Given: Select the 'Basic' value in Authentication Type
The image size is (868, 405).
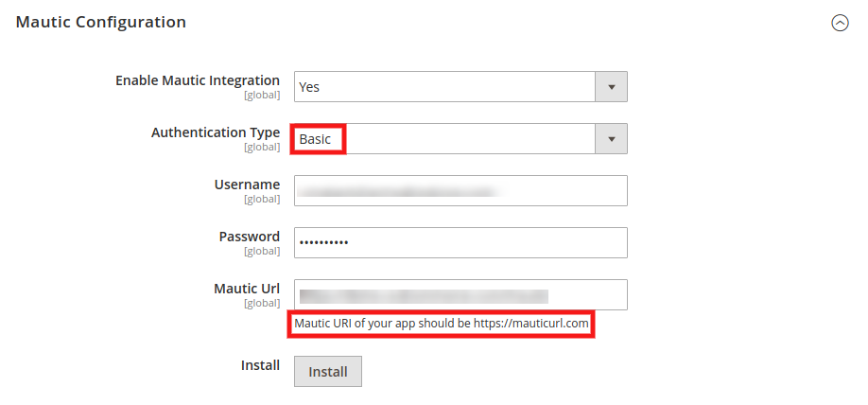Looking at the screenshot, I should coord(317,139).
